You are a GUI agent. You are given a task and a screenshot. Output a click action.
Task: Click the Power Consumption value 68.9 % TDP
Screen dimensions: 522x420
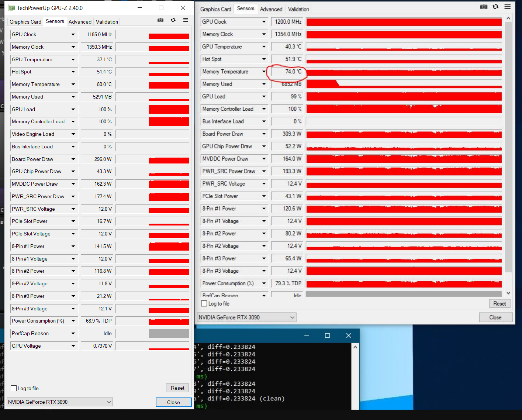[x=97, y=321]
